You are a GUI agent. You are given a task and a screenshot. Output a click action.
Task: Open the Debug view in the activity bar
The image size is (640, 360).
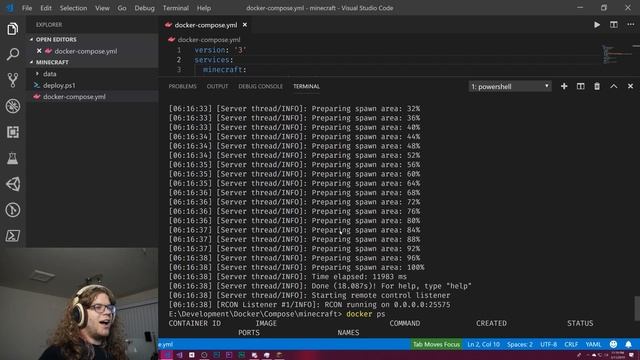[x=13, y=106]
